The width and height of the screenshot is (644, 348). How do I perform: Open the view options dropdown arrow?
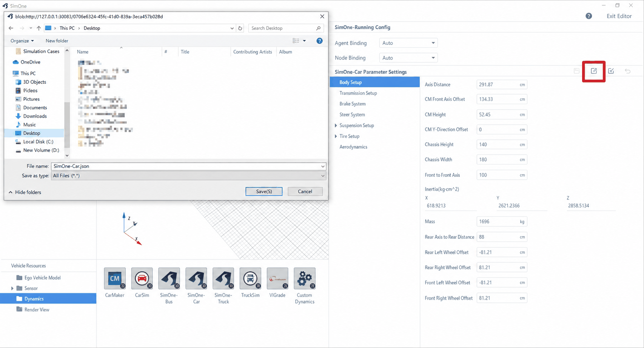click(304, 41)
